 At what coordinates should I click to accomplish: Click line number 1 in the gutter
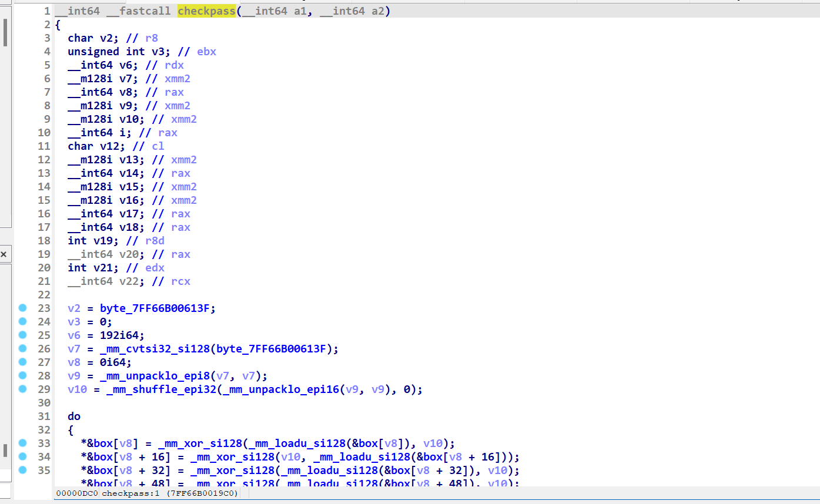pos(46,11)
